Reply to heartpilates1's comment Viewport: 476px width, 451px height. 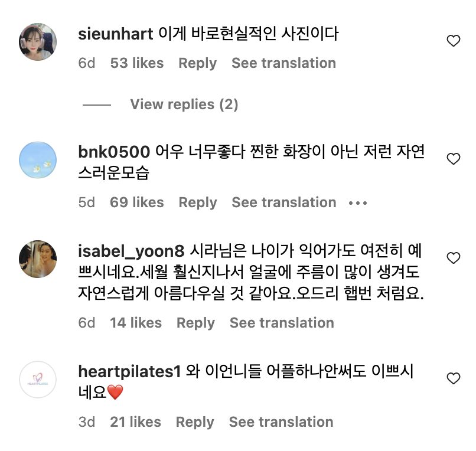coord(195,422)
